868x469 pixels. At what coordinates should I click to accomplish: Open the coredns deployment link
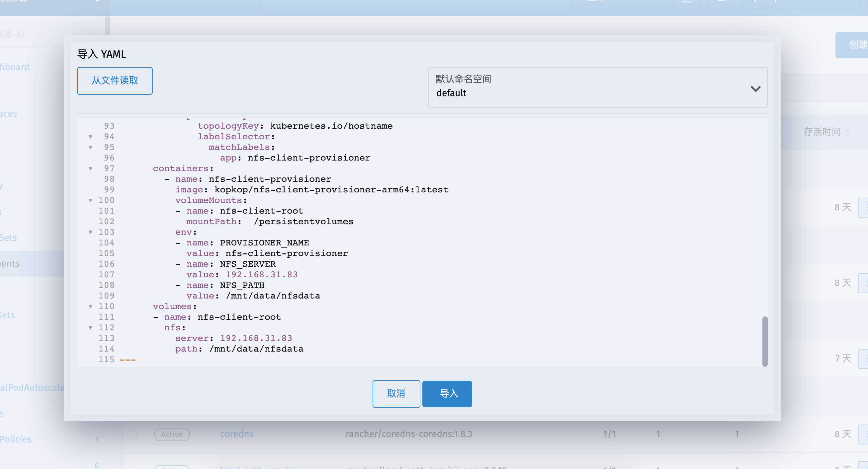click(236, 434)
